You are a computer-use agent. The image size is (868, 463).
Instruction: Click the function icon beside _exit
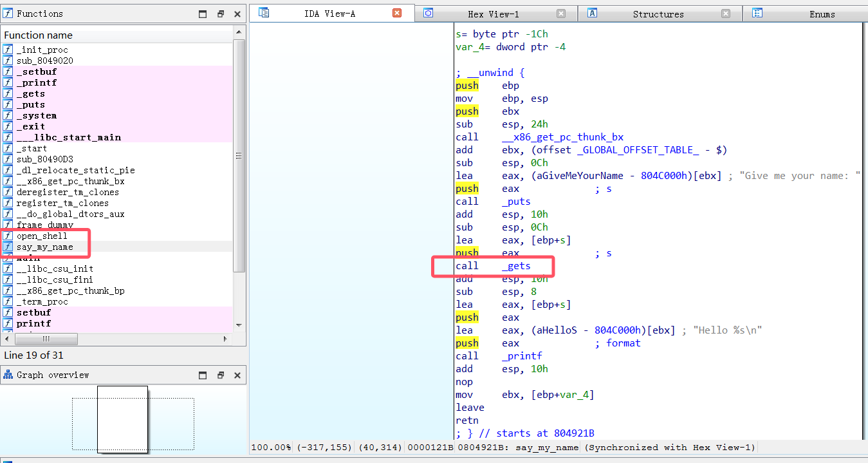pos(8,126)
